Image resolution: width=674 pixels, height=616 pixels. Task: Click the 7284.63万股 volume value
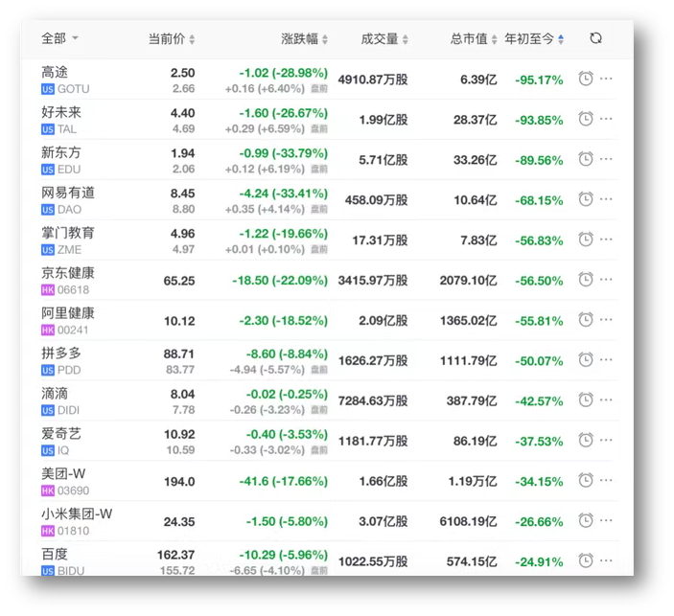[x=373, y=400]
